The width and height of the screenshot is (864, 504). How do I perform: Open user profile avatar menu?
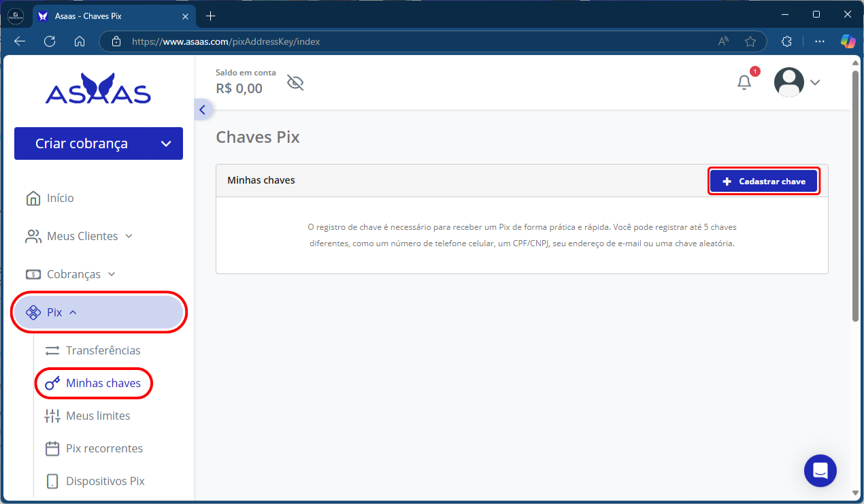click(x=789, y=82)
